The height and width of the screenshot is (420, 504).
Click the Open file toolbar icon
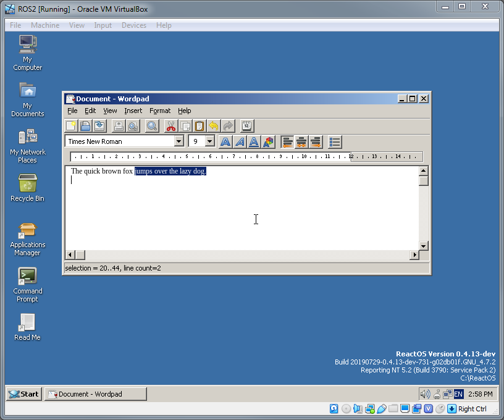point(85,126)
